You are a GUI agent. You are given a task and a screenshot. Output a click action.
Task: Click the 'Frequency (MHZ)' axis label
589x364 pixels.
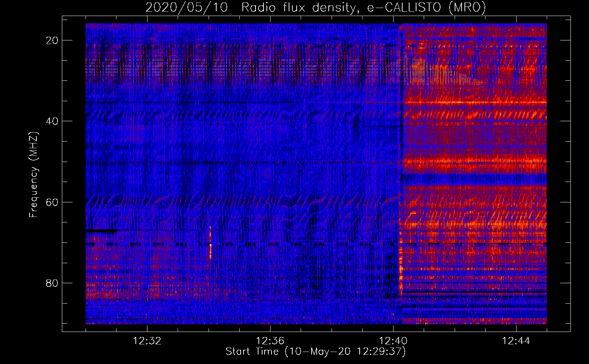[x=33, y=175]
